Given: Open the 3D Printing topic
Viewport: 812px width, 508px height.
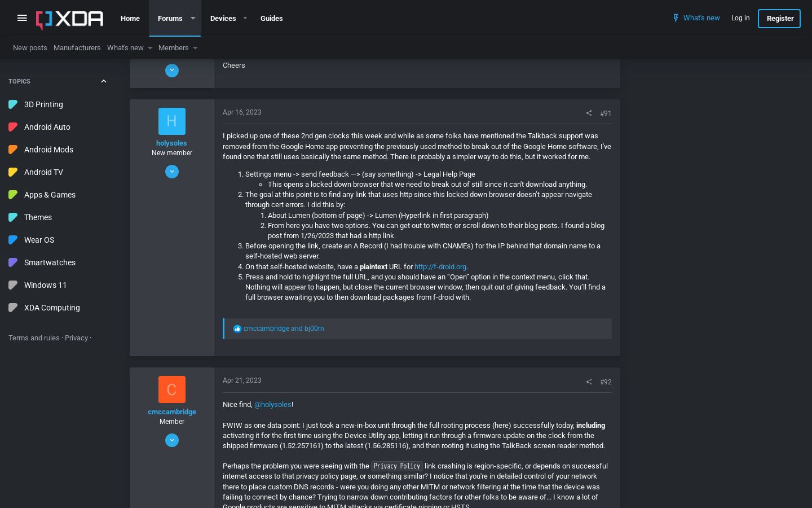Looking at the screenshot, I should pyautogui.click(x=43, y=104).
